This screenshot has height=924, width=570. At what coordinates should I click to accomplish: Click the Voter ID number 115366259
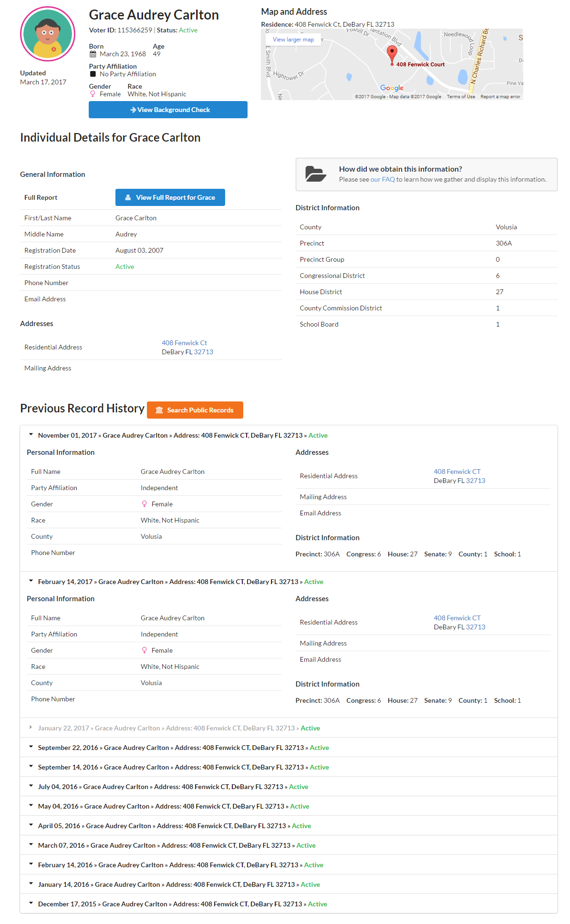(x=135, y=30)
